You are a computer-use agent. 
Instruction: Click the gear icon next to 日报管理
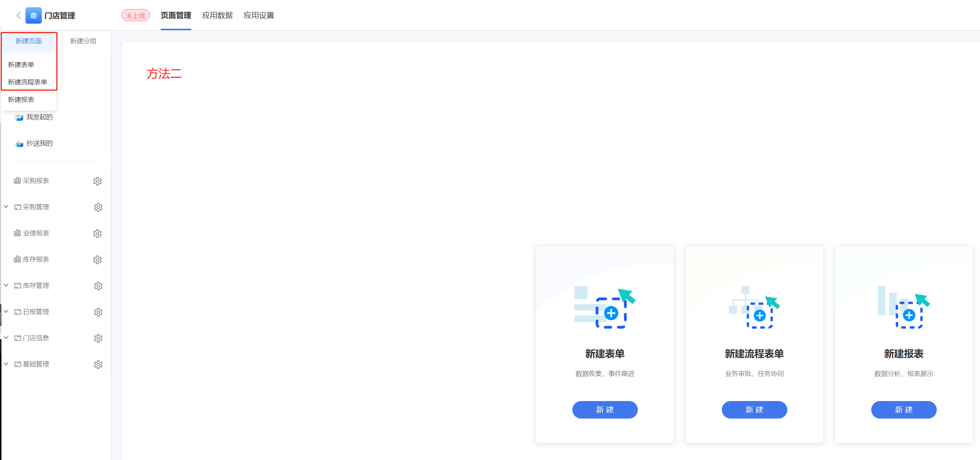pos(98,312)
